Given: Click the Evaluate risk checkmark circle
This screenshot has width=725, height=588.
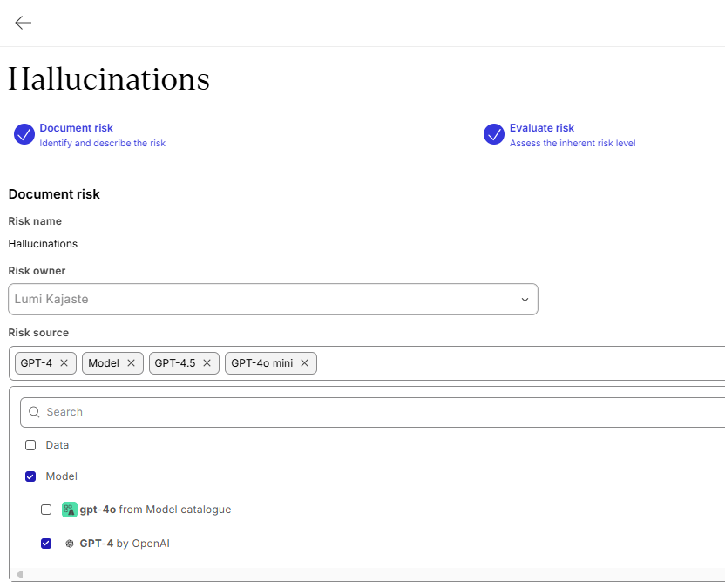Looking at the screenshot, I should (494, 134).
